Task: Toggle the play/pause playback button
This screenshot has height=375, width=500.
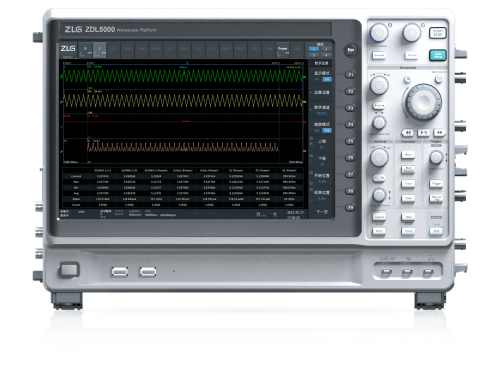Action: [423, 132]
